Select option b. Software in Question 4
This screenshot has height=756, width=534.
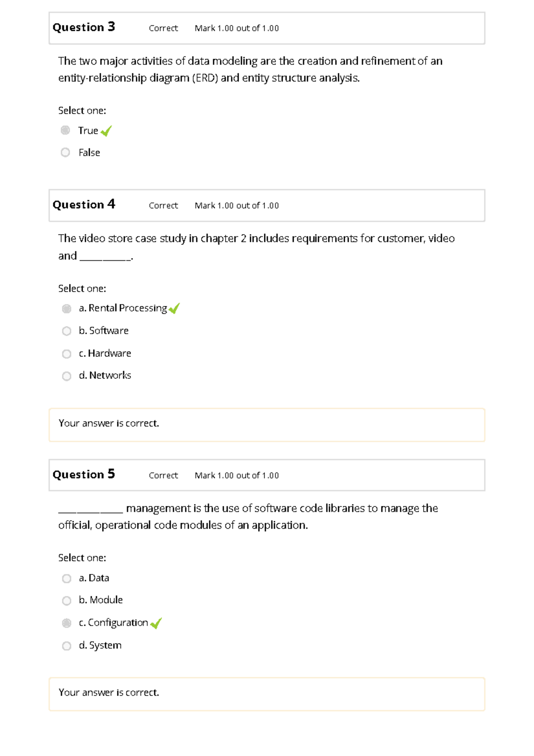67,331
